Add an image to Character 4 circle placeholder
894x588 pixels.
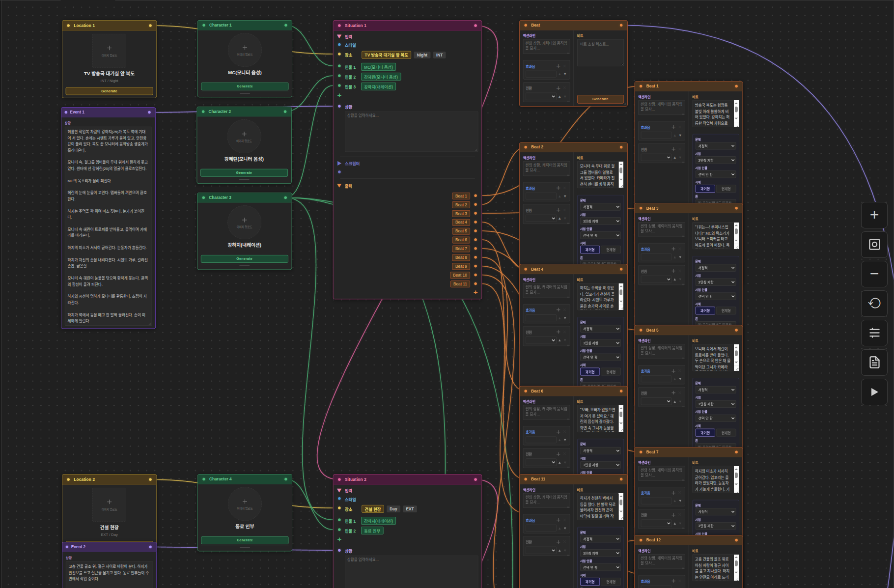tap(245, 504)
